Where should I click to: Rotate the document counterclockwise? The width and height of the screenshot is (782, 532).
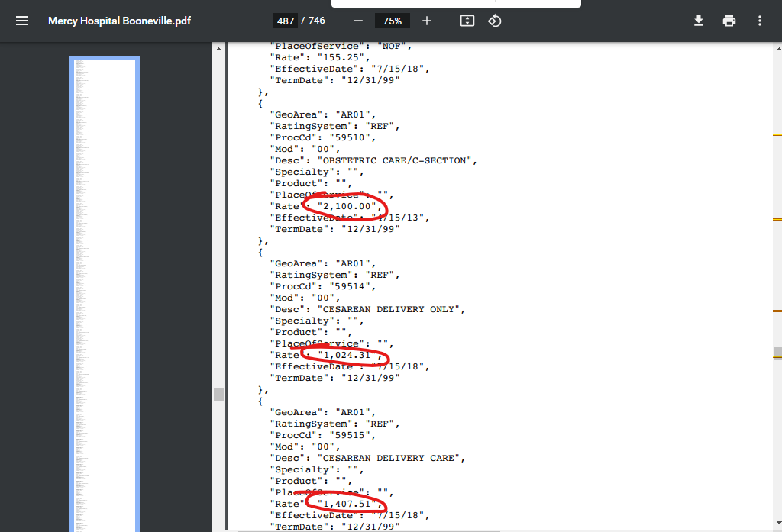[494, 21]
